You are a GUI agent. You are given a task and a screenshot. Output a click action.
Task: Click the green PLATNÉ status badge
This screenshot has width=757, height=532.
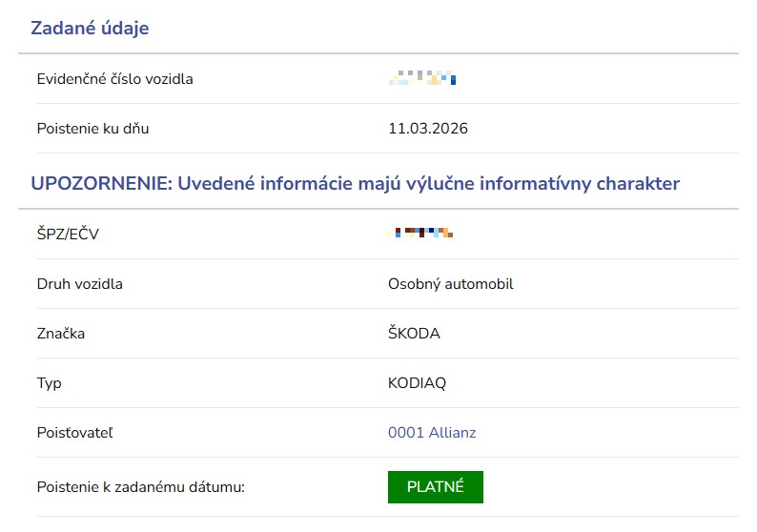tap(435, 486)
